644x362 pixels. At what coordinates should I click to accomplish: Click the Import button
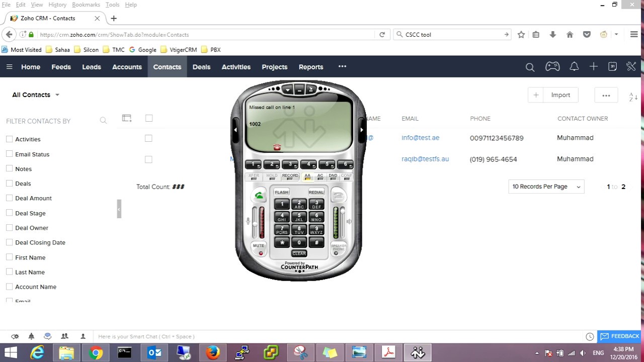(560, 95)
